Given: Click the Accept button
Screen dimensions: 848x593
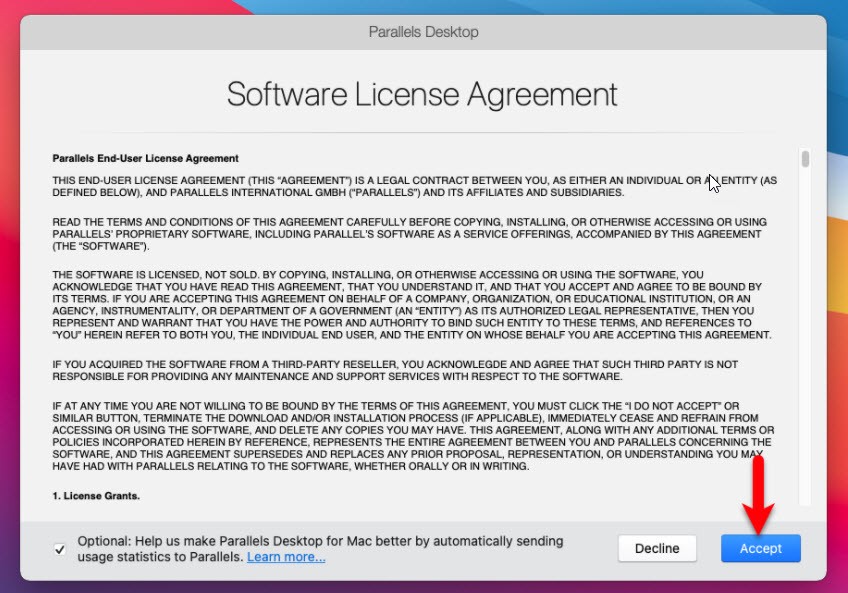Looking at the screenshot, I should (760, 548).
